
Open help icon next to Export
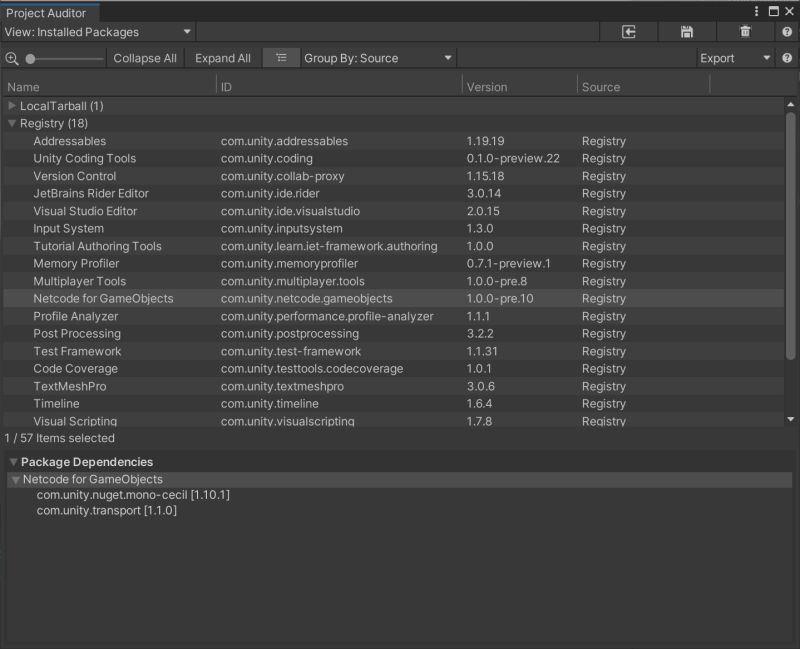click(787, 58)
